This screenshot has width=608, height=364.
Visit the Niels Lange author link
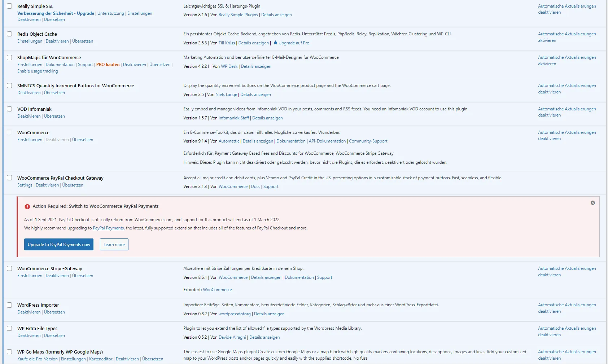click(226, 95)
